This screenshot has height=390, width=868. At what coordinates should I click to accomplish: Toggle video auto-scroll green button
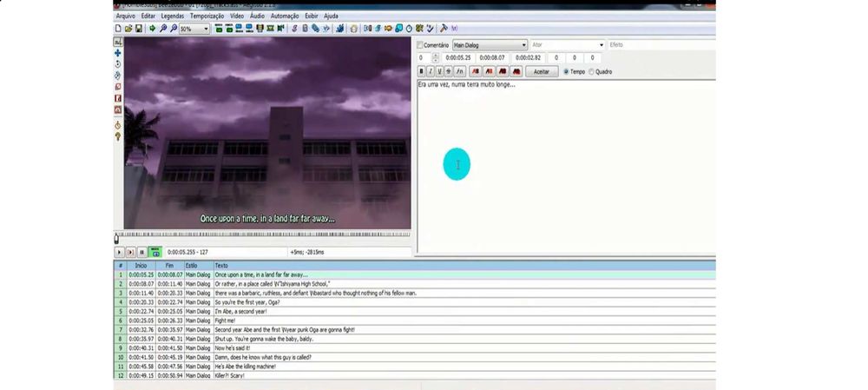click(x=155, y=252)
